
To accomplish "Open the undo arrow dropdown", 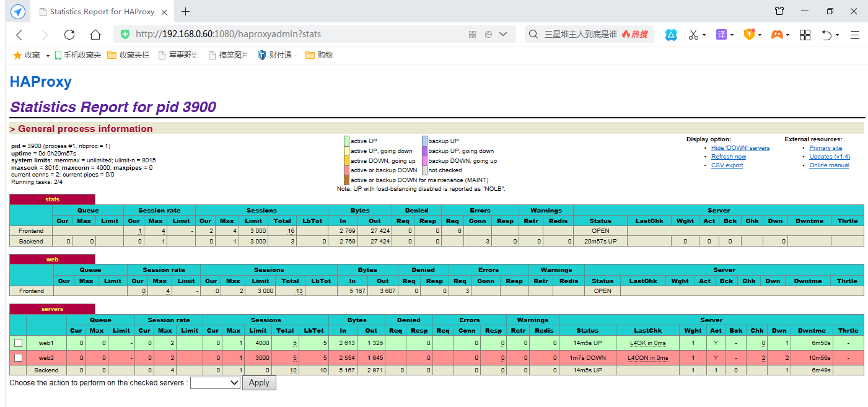I will pyautogui.click(x=837, y=35).
